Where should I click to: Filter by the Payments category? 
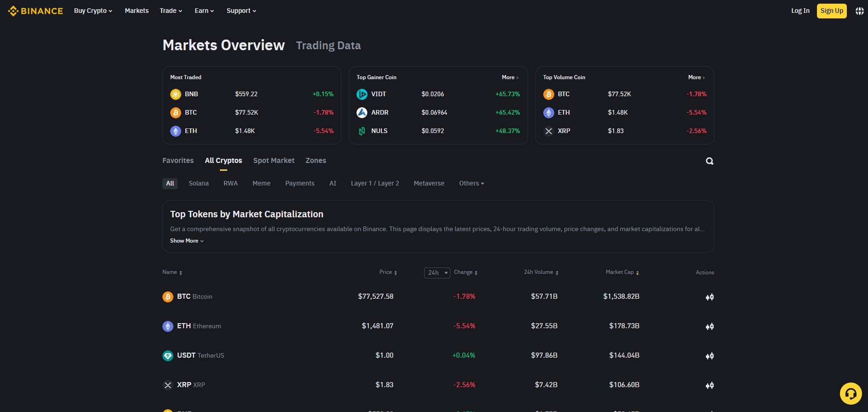point(300,183)
